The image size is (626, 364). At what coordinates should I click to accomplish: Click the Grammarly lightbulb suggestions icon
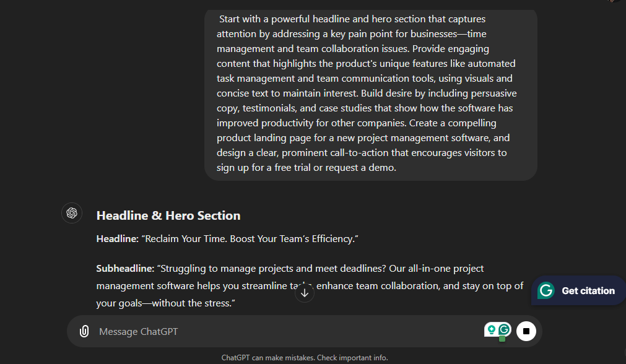[x=492, y=330]
